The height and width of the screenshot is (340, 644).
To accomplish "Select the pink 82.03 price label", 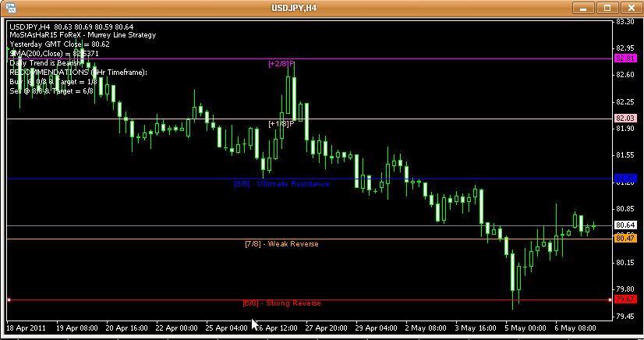I will point(625,119).
